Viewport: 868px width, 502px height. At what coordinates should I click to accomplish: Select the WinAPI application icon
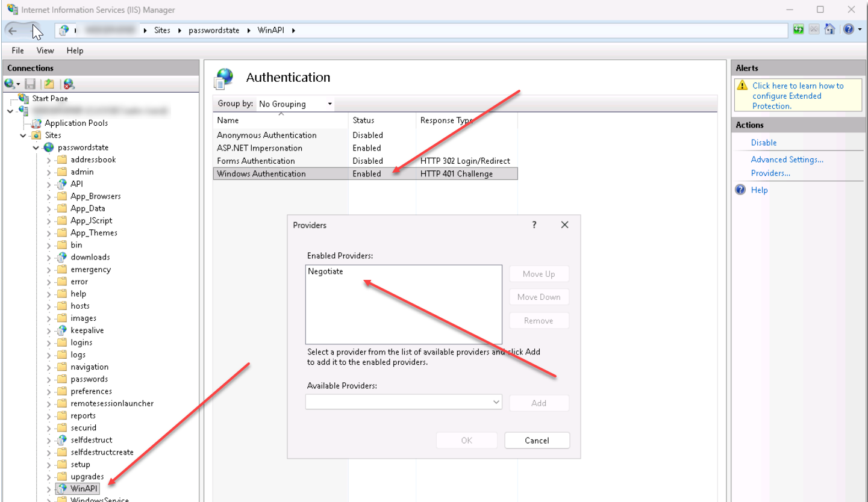tap(61, 489)
